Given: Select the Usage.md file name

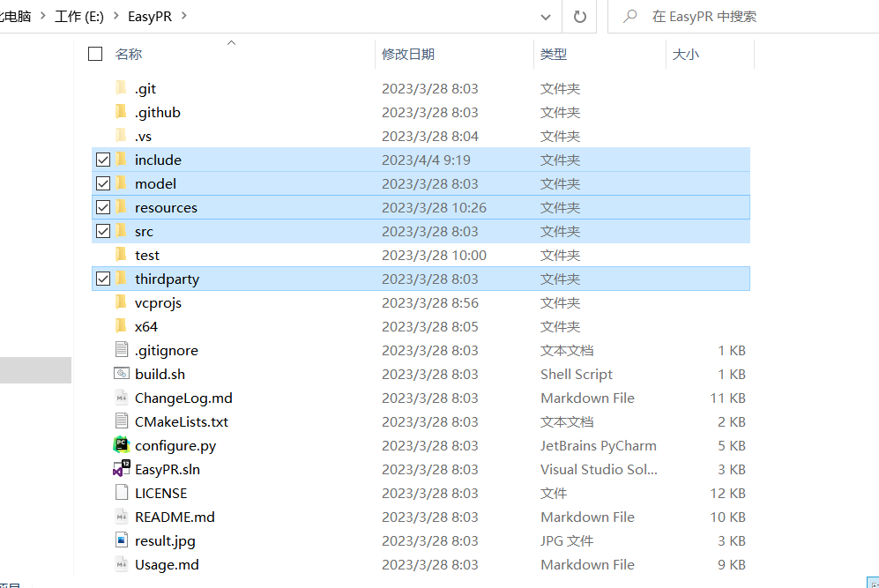Looking at the screenshot, I should [167, 565].
